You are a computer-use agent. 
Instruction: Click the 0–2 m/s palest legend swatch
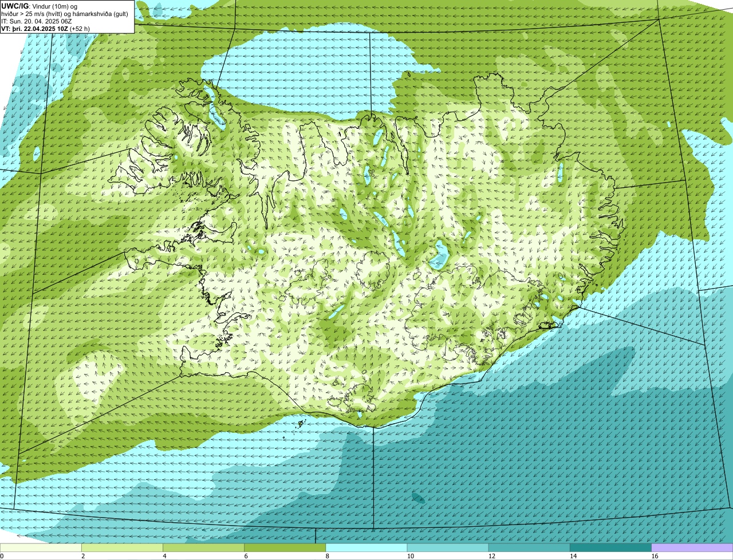41,547
